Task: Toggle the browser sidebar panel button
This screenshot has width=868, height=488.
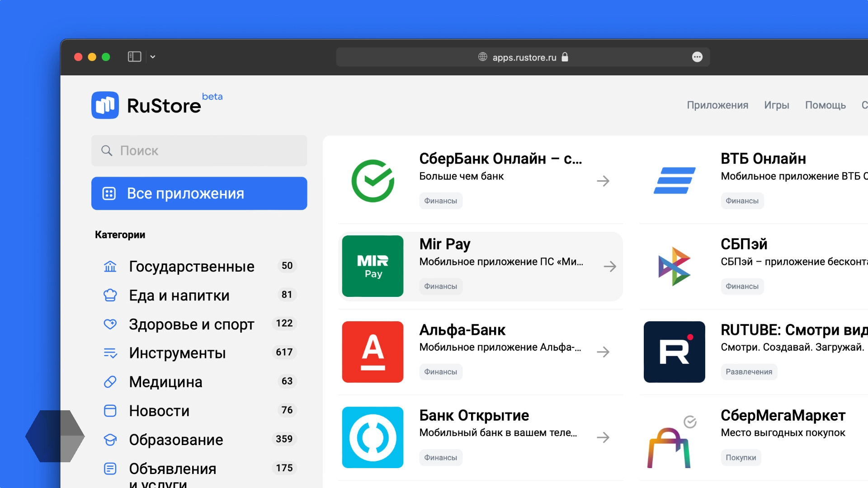Action: (x=134, y=57)
